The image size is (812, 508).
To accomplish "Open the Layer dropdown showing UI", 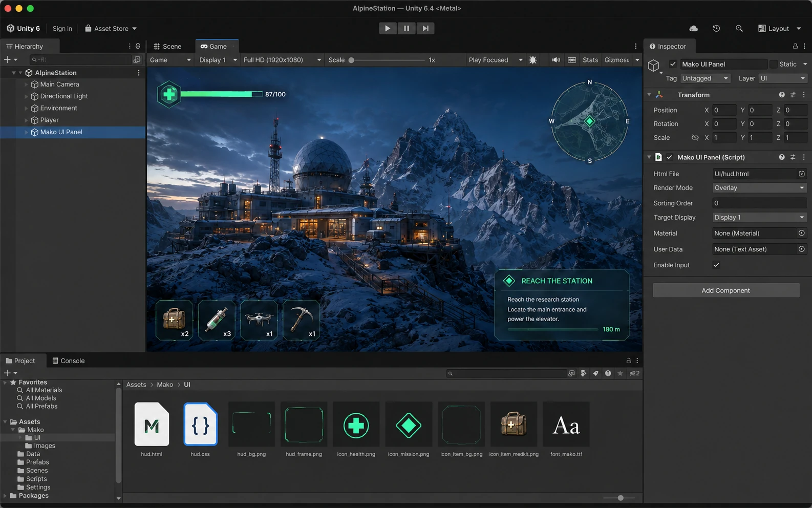I will (x=783, y=78).
